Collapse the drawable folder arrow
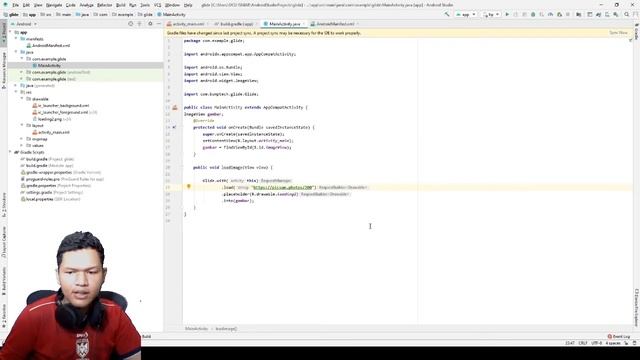 (22, 99)
